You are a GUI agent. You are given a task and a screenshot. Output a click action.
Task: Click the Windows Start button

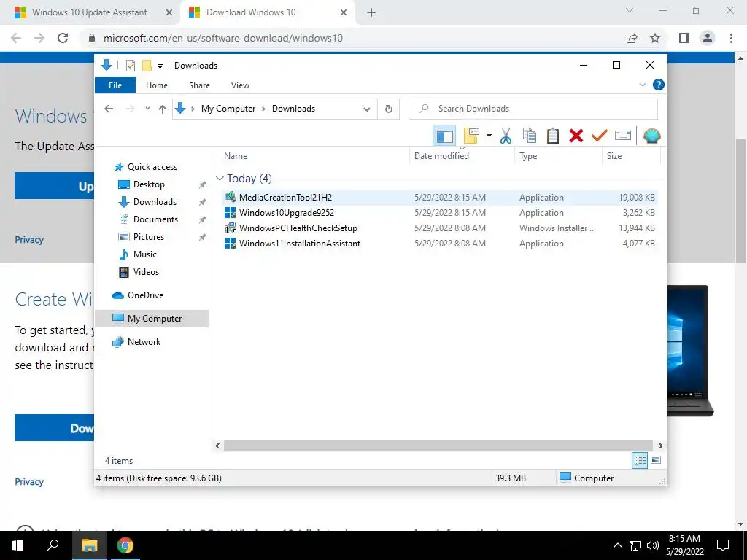tap(18, 545)
